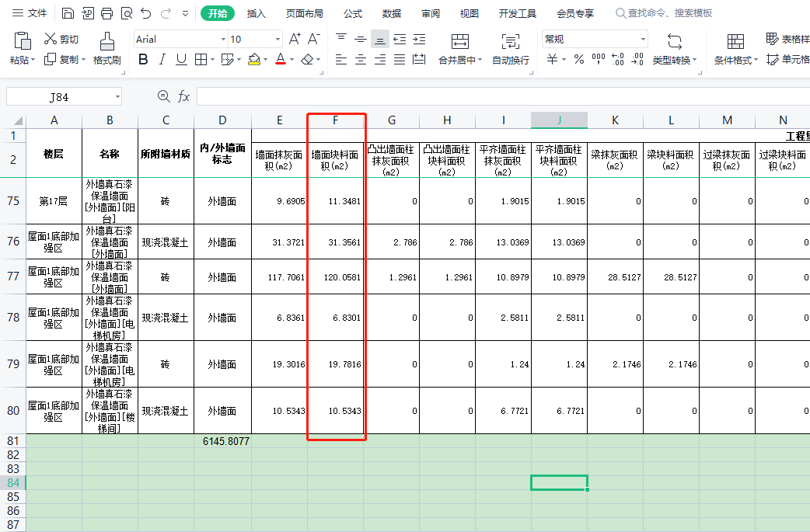Click the search commands field
The width and height of the screenshot is (810, 532).
[665, 13]
